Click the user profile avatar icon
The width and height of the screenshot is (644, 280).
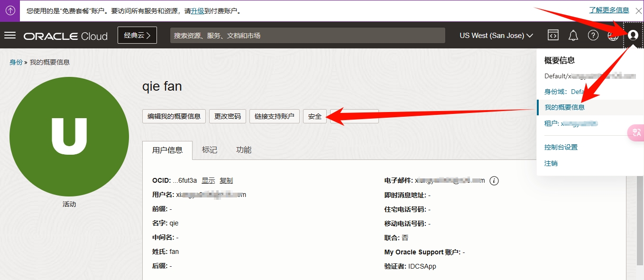[633, 35]
